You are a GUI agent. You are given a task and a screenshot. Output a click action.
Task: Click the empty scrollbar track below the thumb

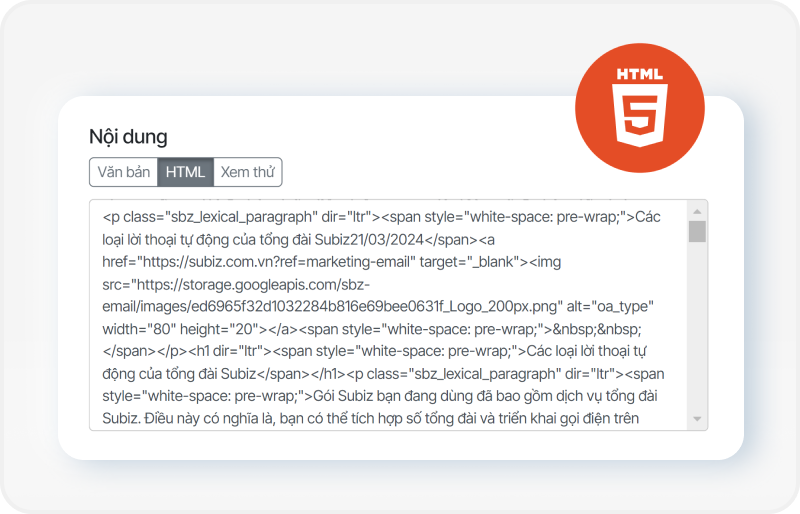click(697, 330)
